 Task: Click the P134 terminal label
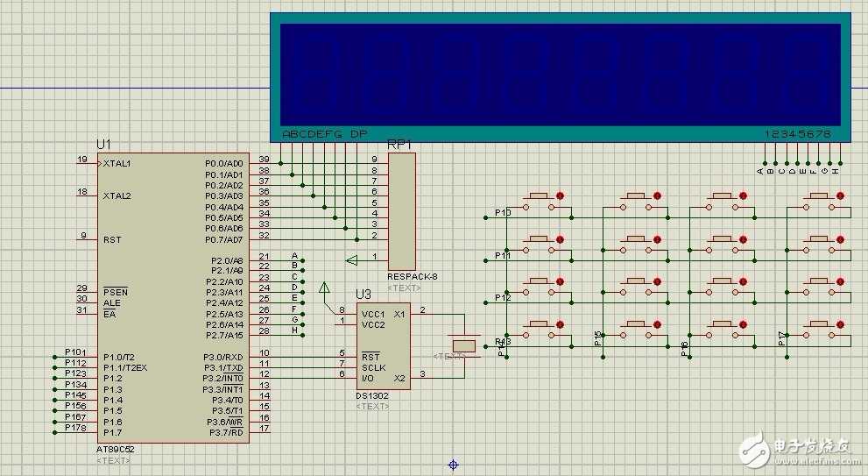pyautogui.click(x=76, y=385)
